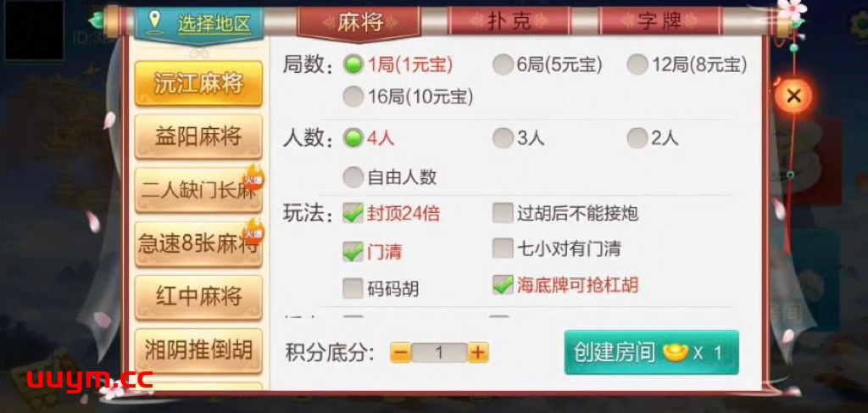Choose 红中麻将 in the sidebar
Viewport: 868px width, 413px height.
point(198,297)
